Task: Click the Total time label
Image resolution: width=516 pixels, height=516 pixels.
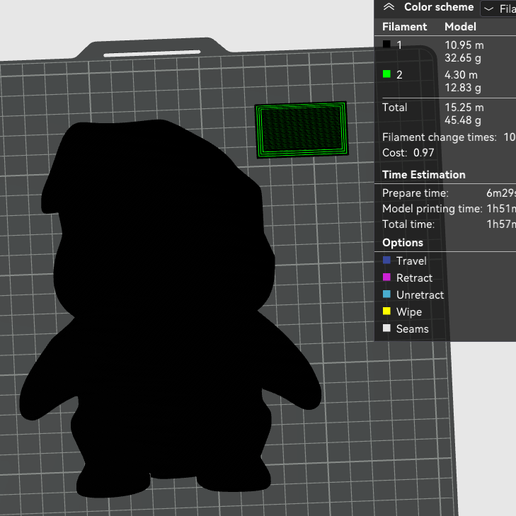Action: pyautogui.click(x=408, y=224)
